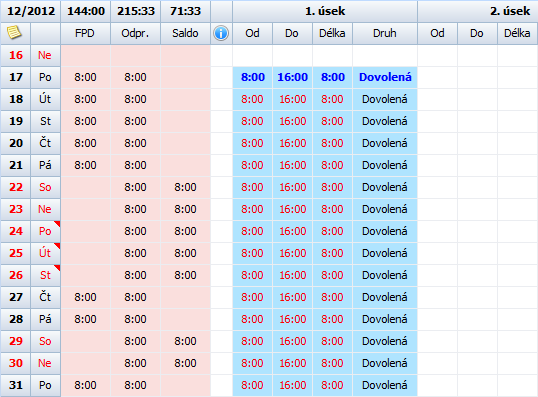This screenshot has width=538, height=397.
Task: Click the yellow note icon in header
Action: pyautogui.click(x=14, y=33)
